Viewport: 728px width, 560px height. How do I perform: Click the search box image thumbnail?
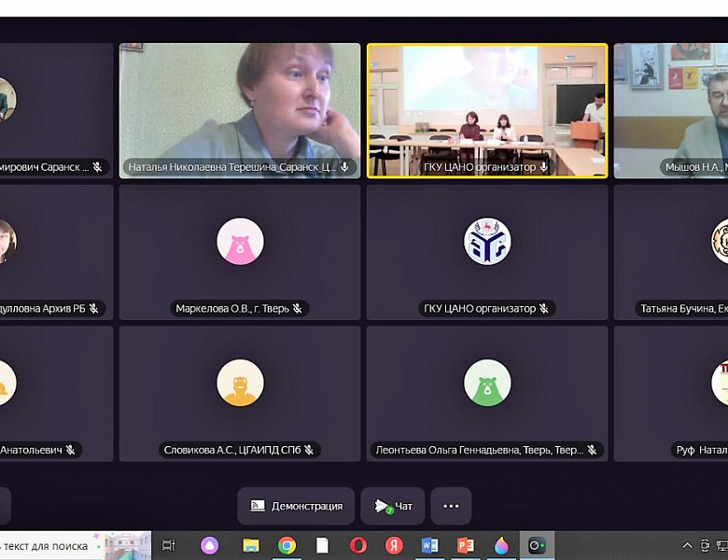click(x=127, y=546)
